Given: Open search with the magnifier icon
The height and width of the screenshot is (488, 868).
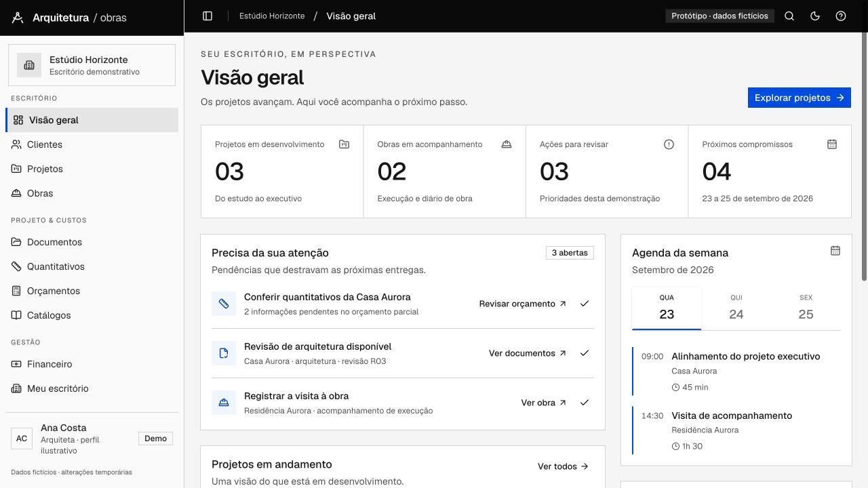Looking at the screenshot, I should click(x=789, y=16).
